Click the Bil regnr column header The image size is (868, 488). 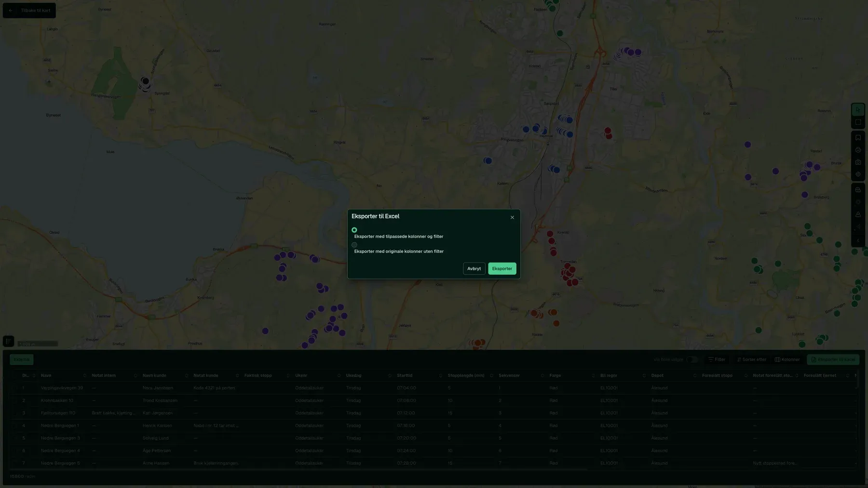point(609,376)
